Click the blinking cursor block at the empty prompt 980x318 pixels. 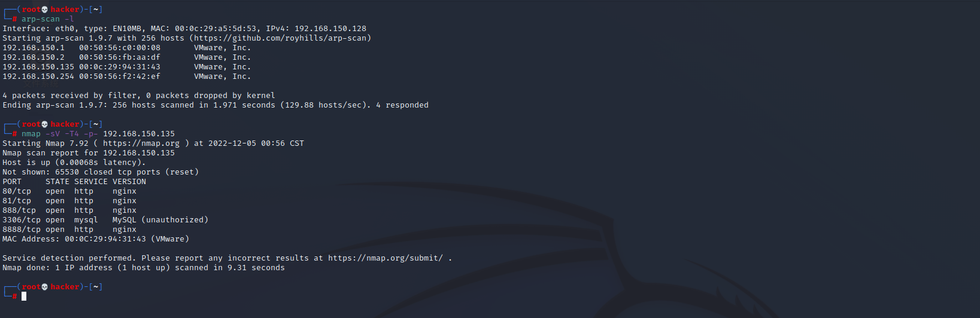[x=24, y=296]
